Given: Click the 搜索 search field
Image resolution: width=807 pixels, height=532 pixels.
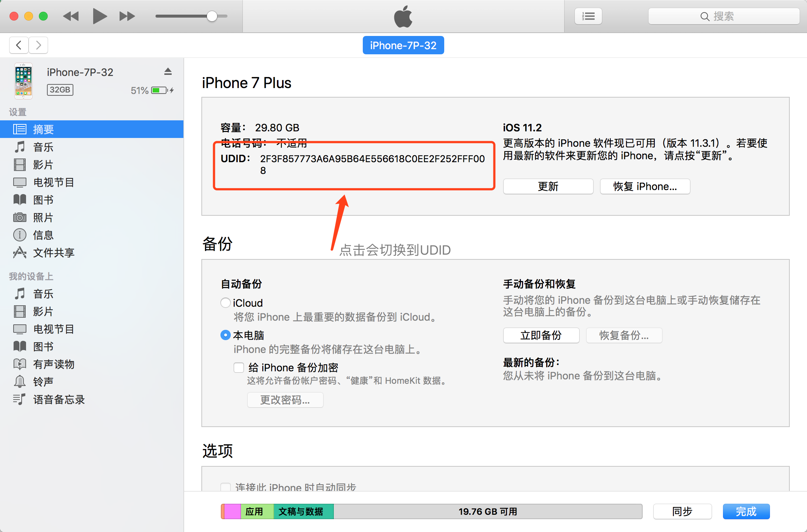Looking at the screenshot, I should click(x=724, y=17).
